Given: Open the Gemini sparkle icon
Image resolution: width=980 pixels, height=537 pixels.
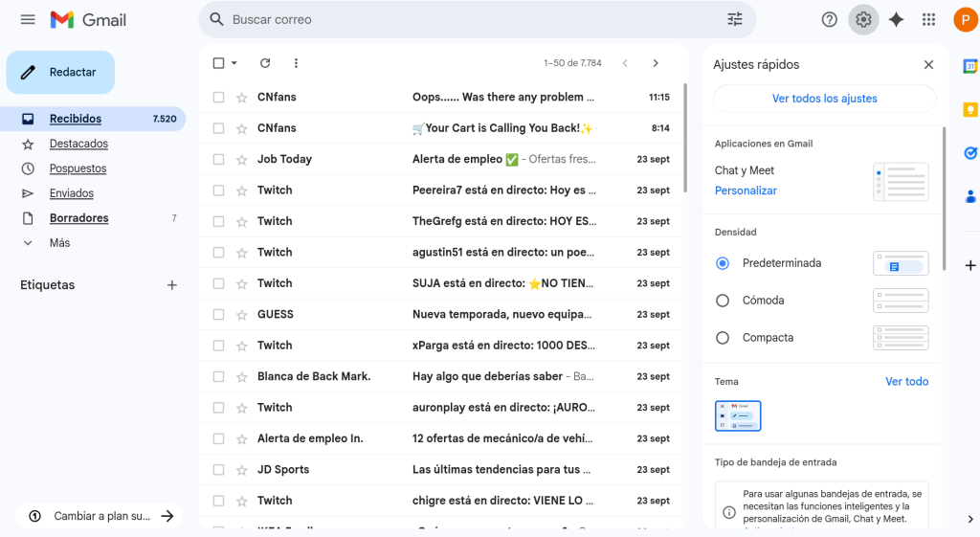Looking at the screenshot, I should click(896, 19).
